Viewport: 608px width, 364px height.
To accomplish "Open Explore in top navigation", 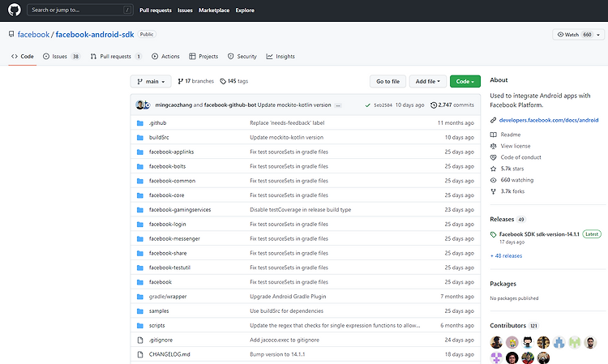I will pos(245,10).
